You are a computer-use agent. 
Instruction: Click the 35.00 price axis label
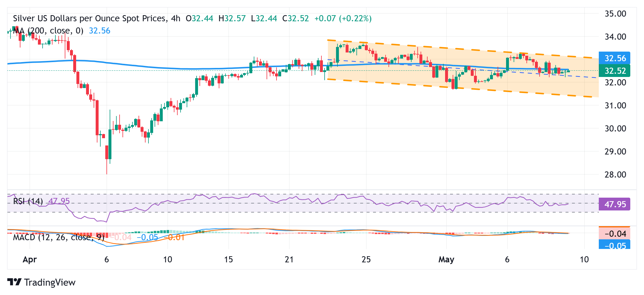[x=615, y=14]
